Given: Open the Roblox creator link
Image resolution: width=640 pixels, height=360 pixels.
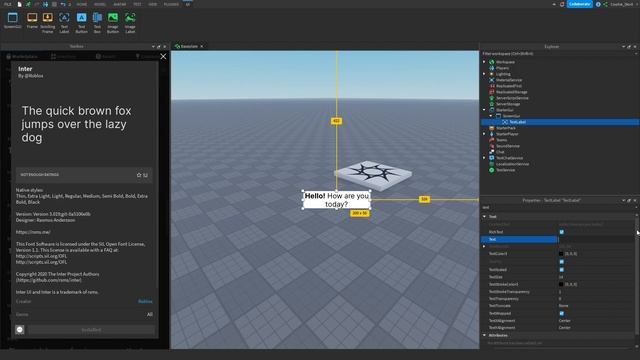Looking at the screenshot, I should point(145,302).
